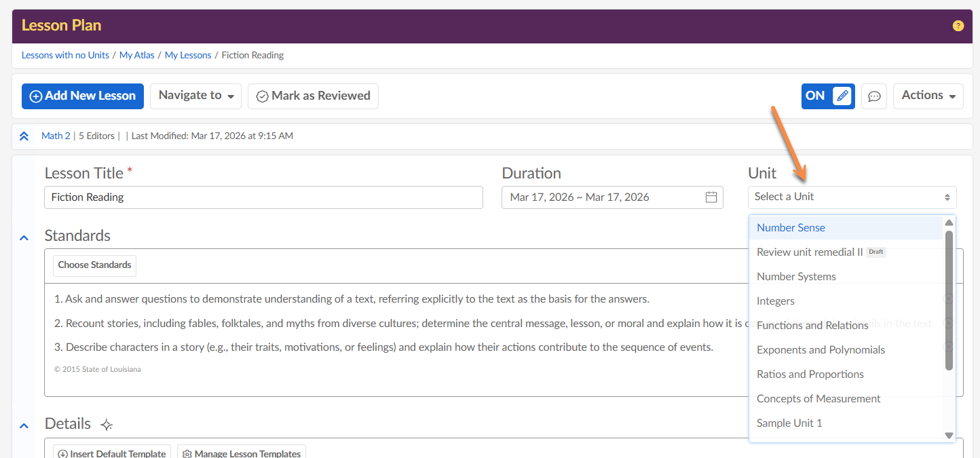The image size is (980, 458).
Task: Open the Actions dropdown menu
Action: (928, 96)
